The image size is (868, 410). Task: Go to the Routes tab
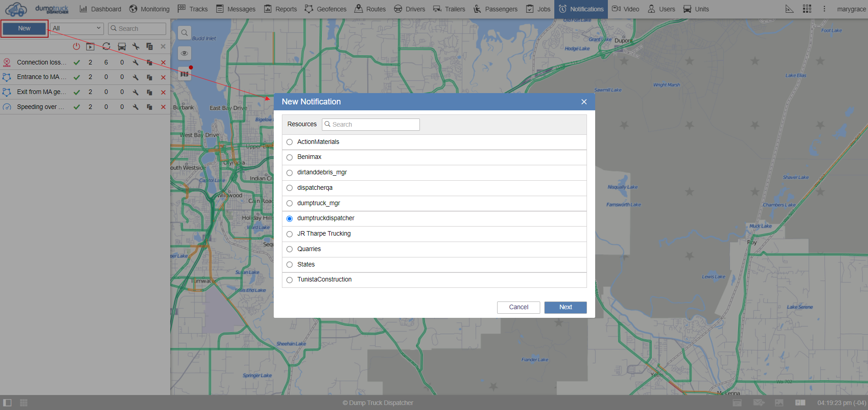pyautogui.click(x=370, y=9)
